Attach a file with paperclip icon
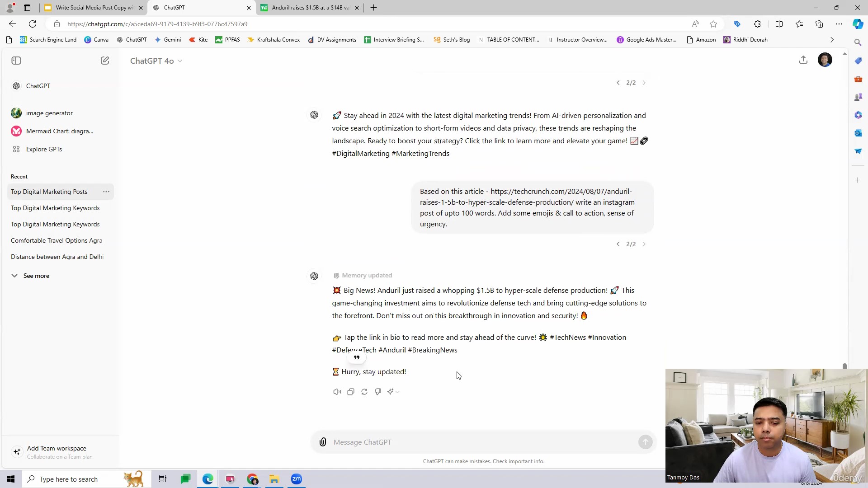868x488 pixels. coord(323,442)
